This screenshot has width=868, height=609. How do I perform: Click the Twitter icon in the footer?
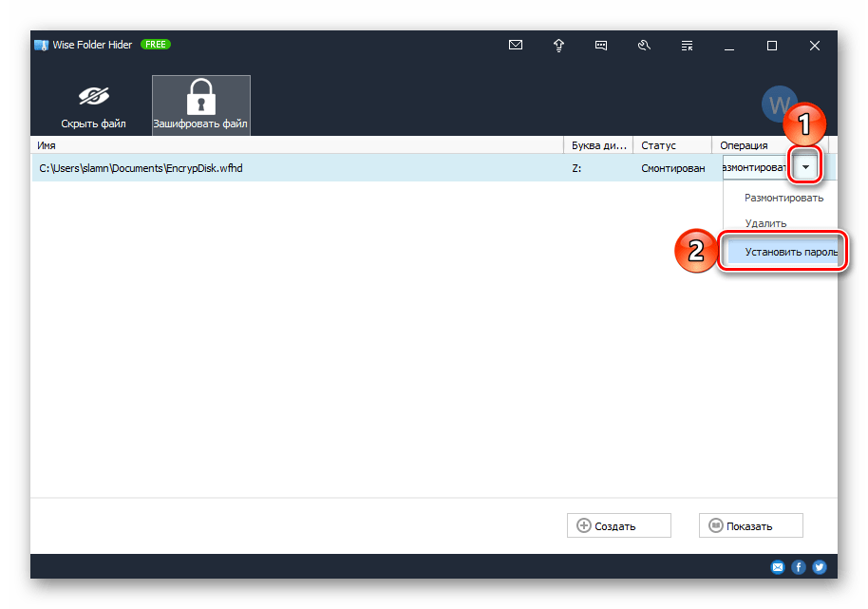coord(820,567)
